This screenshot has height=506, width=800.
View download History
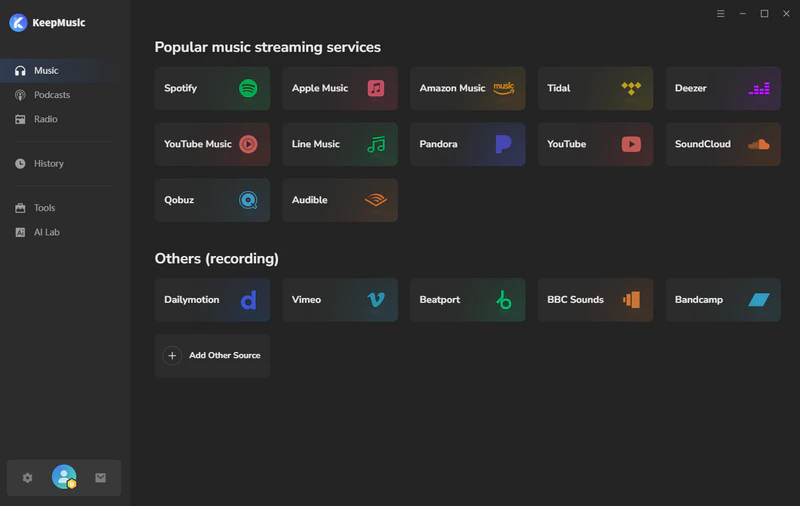tap(48, 163)
